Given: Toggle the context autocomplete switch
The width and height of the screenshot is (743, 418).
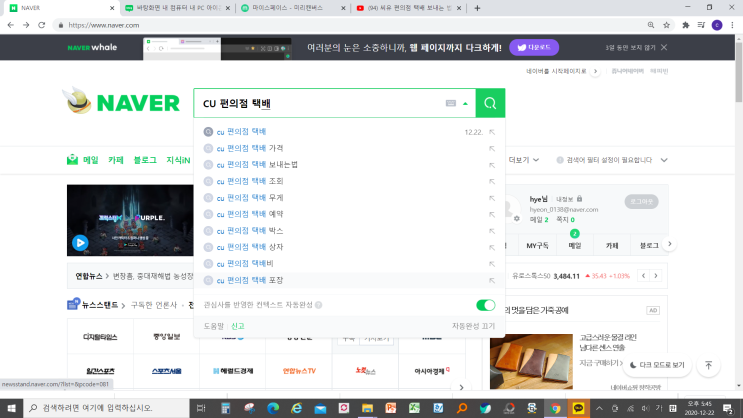Looking at the screenshot, I should click(x=486, y=305).
